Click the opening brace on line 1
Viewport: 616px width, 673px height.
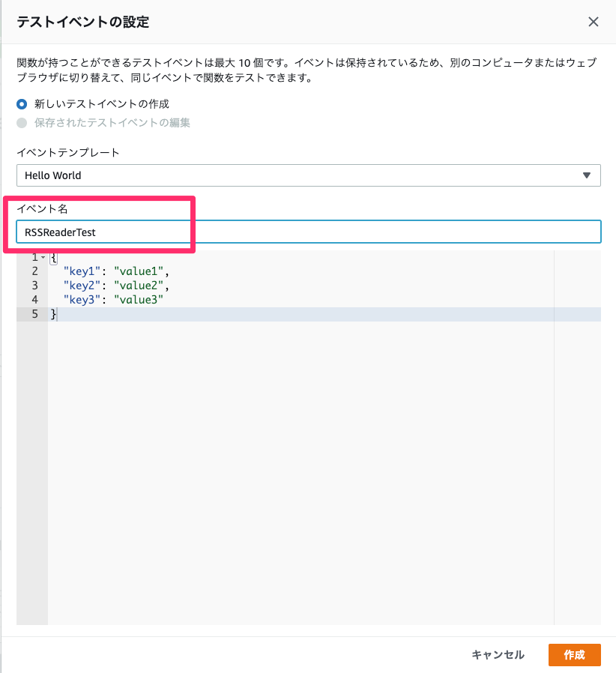52,256
